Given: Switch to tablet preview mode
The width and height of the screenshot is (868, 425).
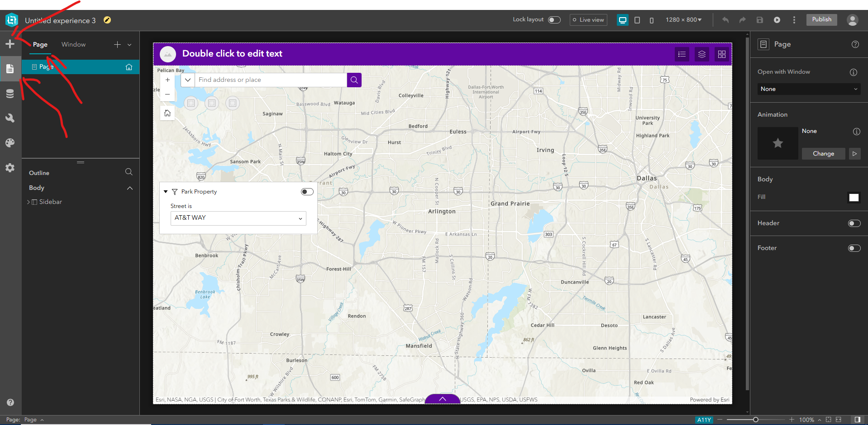Looking at the screenshot, I should pos(637,20).
